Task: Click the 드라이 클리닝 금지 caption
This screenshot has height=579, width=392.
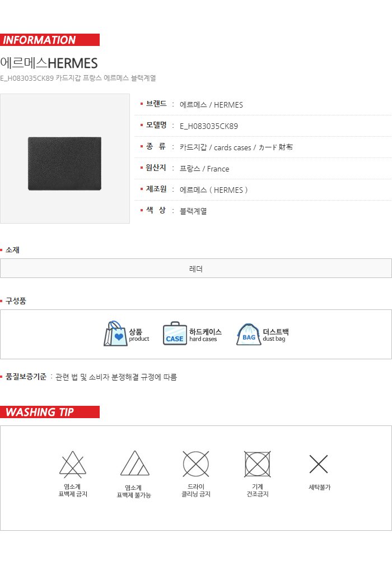Action: (196, 490)
